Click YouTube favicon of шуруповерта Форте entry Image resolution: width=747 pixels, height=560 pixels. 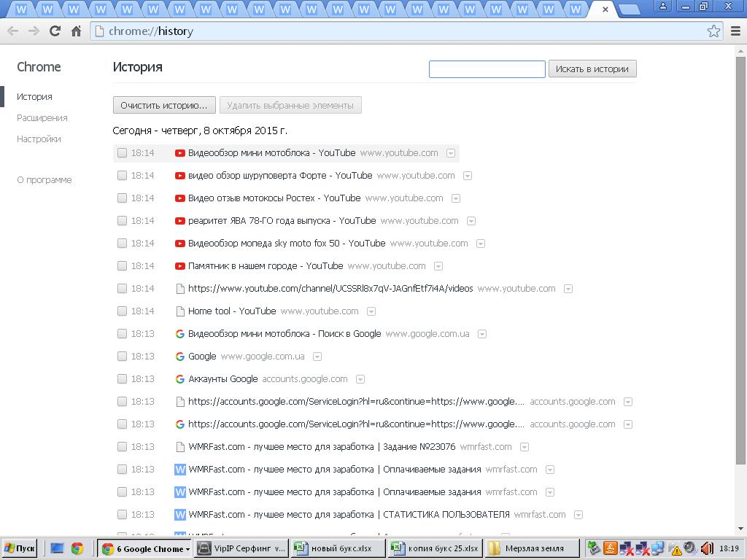tap(179, 176)
